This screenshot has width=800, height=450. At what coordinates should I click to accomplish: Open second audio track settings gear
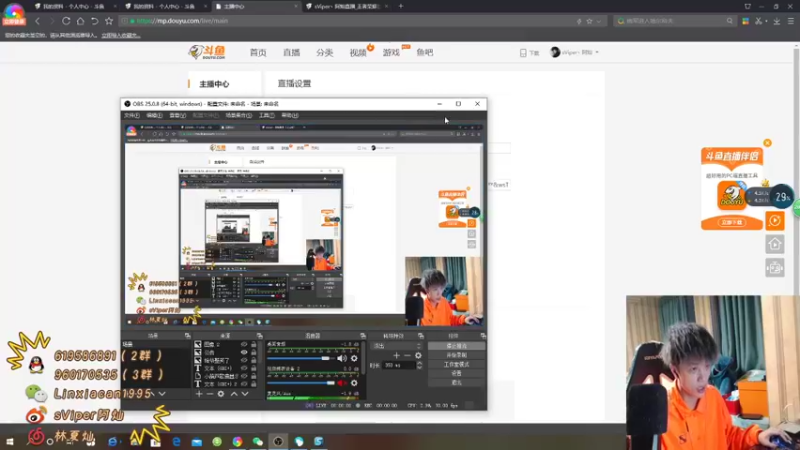(x=354, y=383)
